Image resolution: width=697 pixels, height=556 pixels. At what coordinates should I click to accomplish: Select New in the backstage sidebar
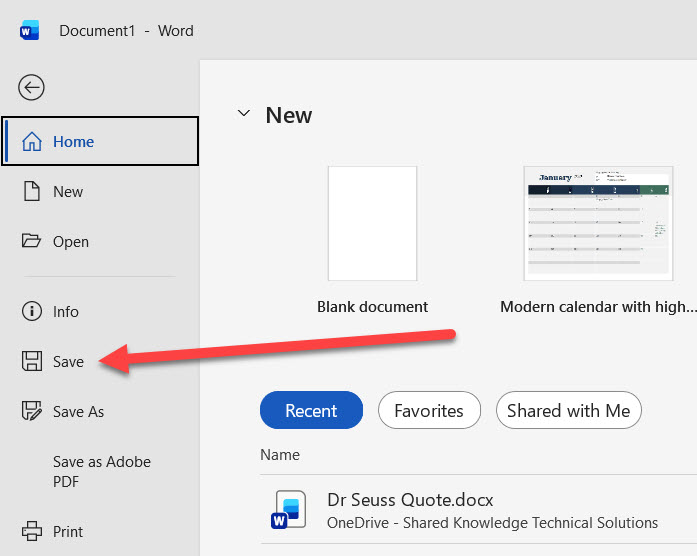[100, 192]
